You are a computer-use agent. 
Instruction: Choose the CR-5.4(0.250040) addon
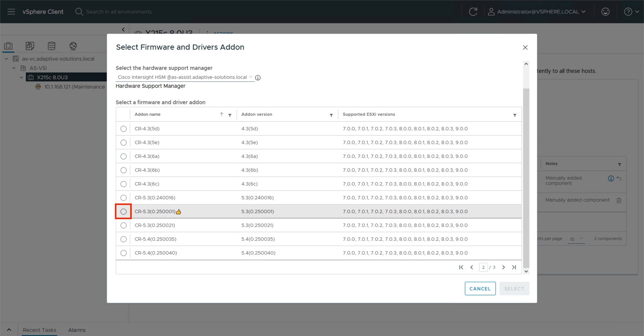point(123,253)
